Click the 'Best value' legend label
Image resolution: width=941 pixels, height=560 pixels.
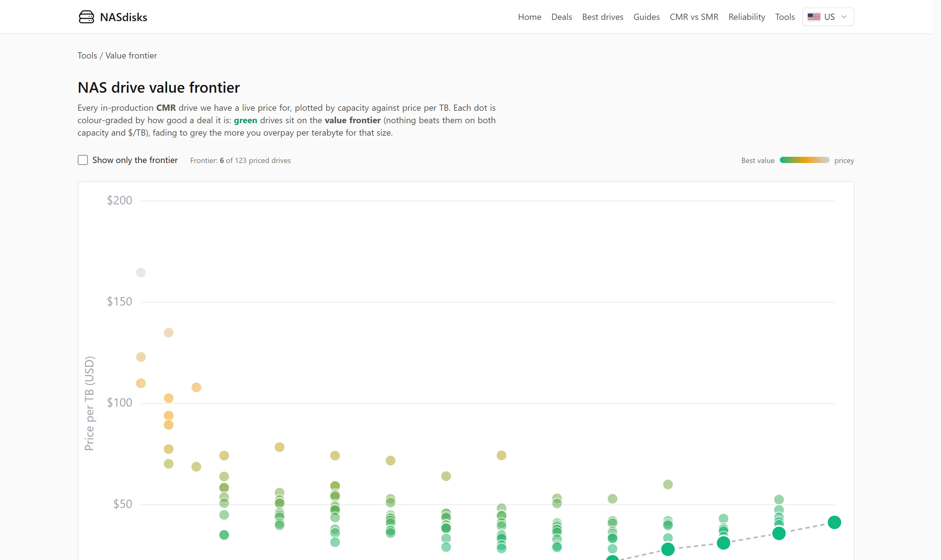757,160
